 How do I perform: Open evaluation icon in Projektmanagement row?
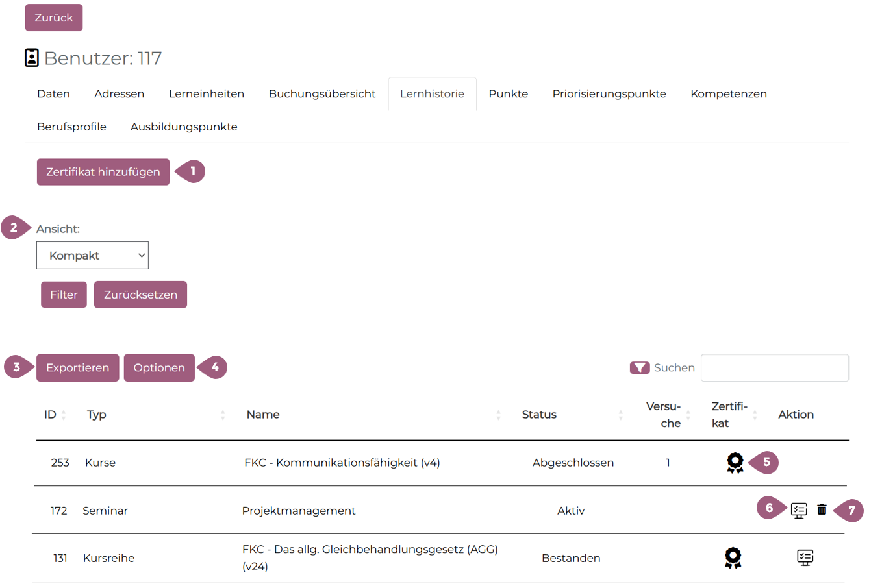coord(799,510)
